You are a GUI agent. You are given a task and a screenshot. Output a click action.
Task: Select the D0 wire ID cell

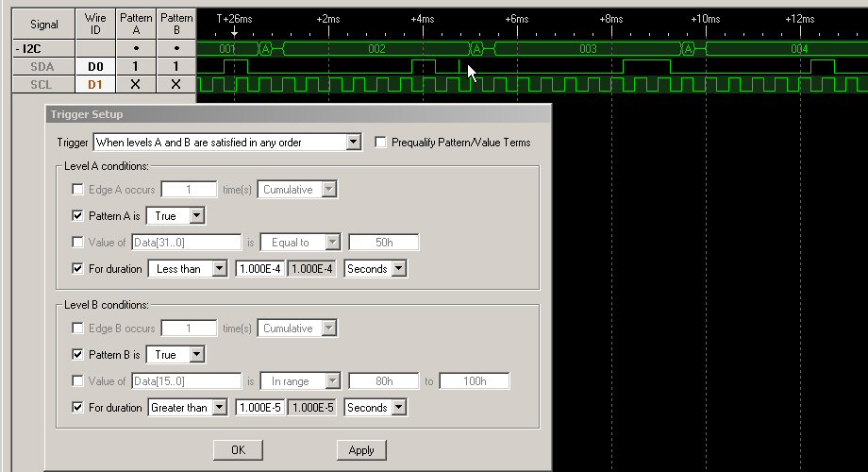click(x=94, y=66)
